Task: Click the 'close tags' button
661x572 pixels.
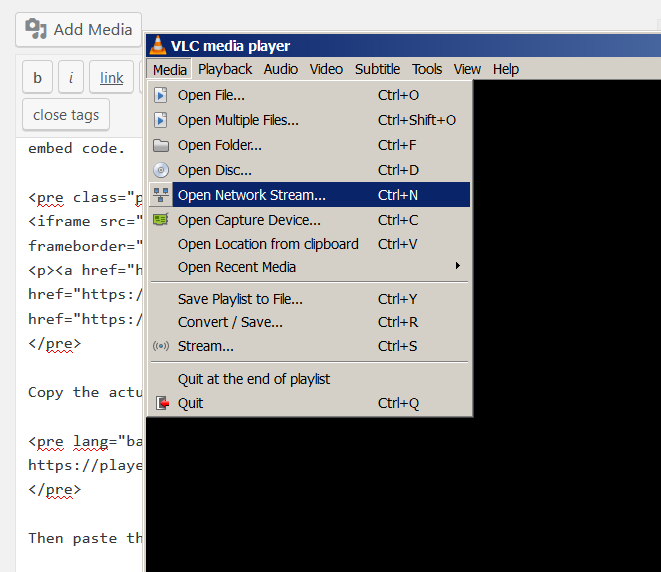Action: 66,115
